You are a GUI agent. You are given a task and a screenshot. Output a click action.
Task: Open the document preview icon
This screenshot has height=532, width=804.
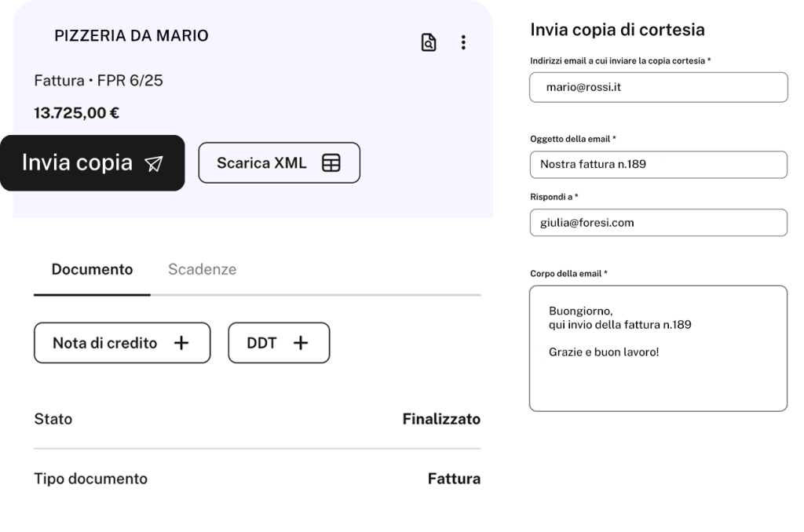point(428,42)
